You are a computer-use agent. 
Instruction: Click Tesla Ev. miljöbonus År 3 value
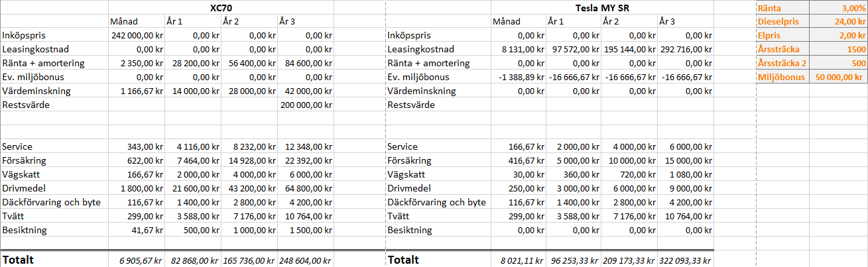coord(685,77)
